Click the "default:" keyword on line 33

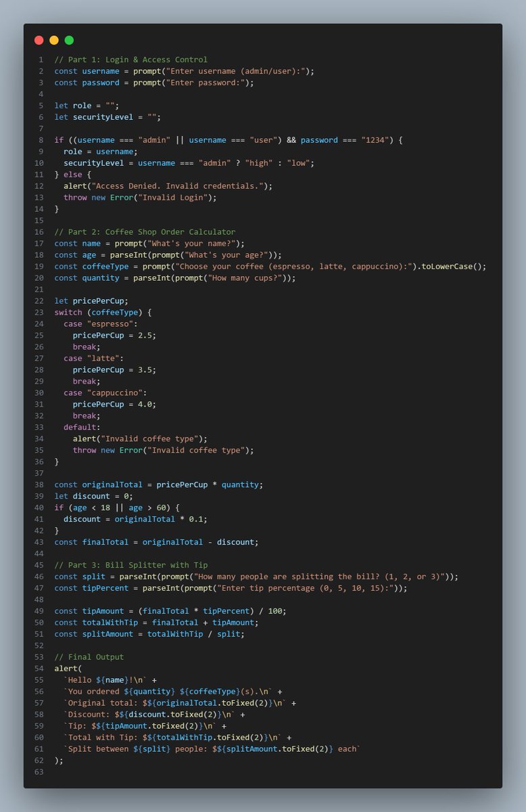(x=82, y=428)
